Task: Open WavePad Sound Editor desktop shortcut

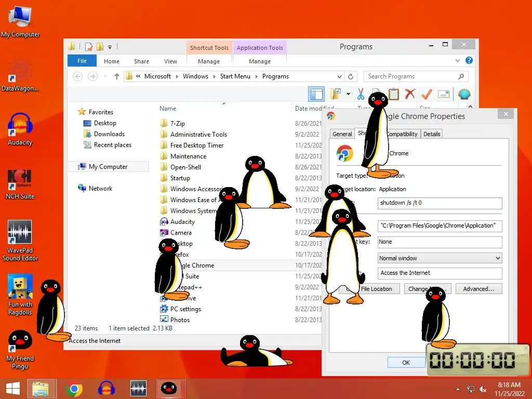Action: [20, 241]
